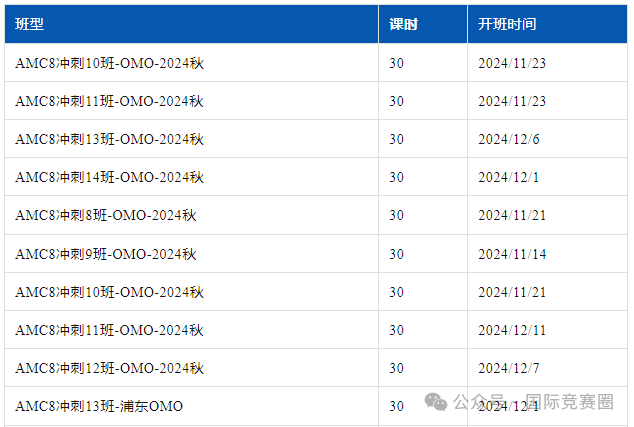
Task: Select AMC8冲刺12班-OMO-2024秋 class name
Action: (110, 368)
